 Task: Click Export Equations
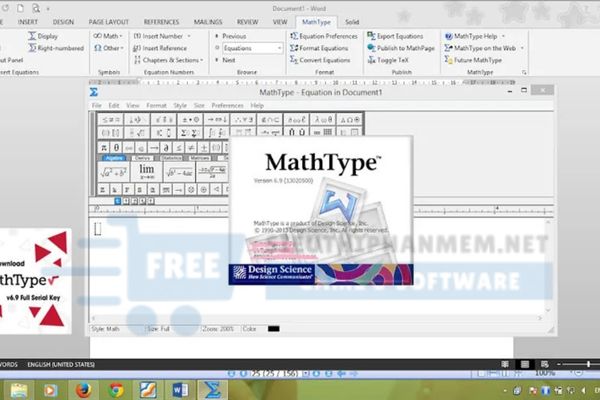[x=395, y=36]
